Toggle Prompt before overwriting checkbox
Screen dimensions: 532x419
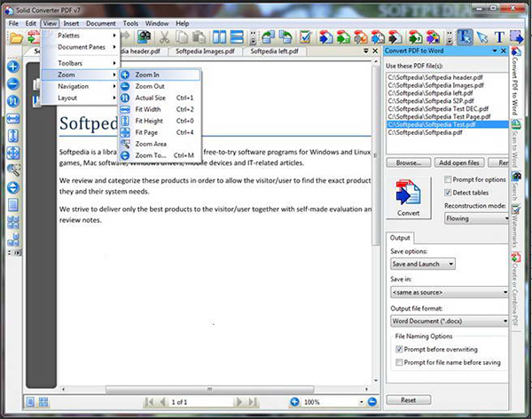pos(401,350)
